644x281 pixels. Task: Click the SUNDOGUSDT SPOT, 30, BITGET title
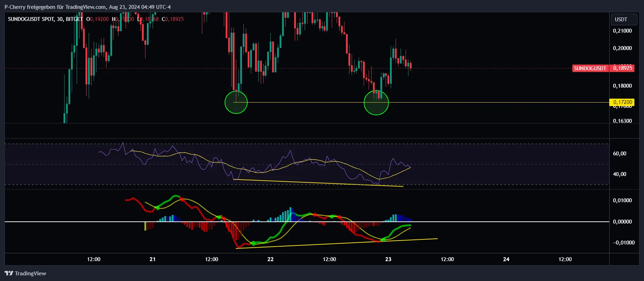click(x=45, y=19)
